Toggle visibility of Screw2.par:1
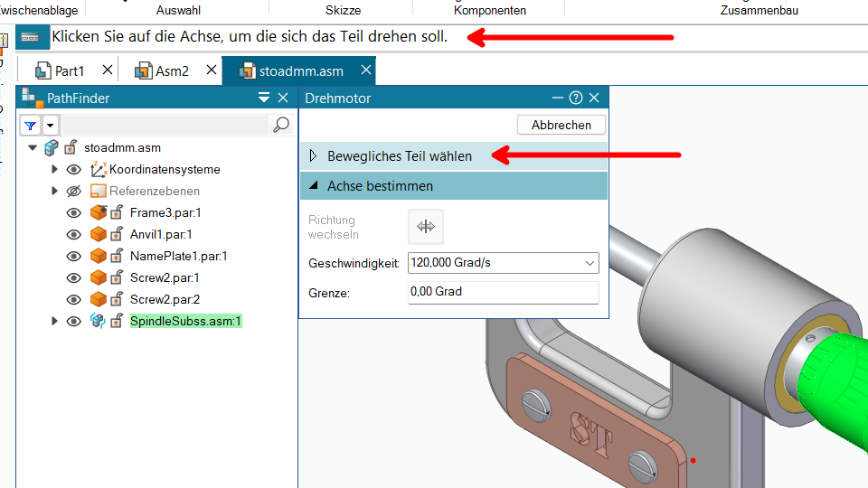 73,277
